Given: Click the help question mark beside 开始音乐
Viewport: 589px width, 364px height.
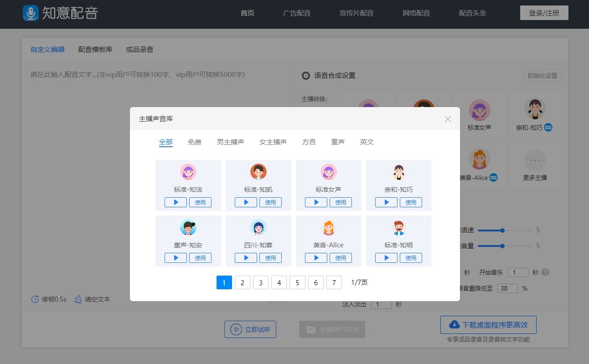Looking at the screenshot, I should pyautogui.click(x=546, y=272).
